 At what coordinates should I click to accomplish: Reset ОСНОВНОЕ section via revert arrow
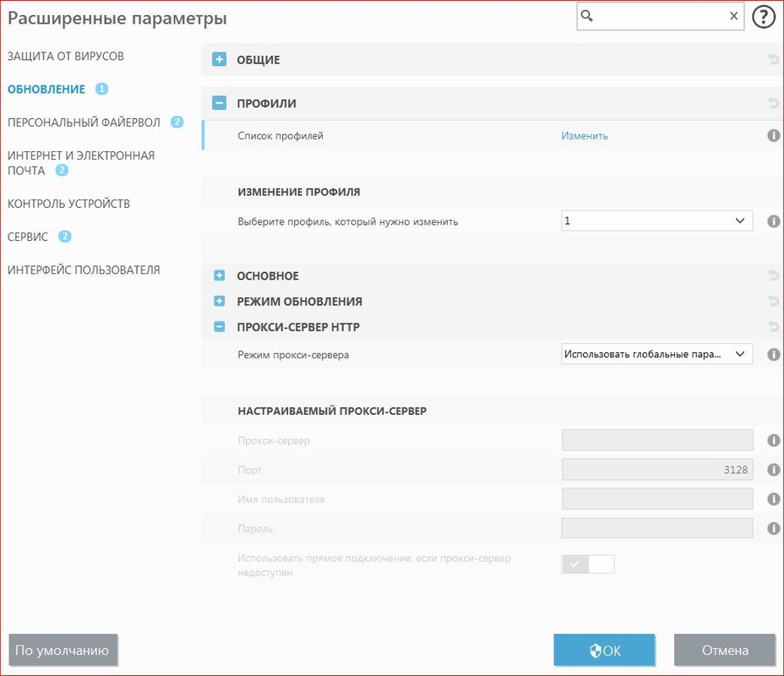pyautogui.click(x=774, y=275)
